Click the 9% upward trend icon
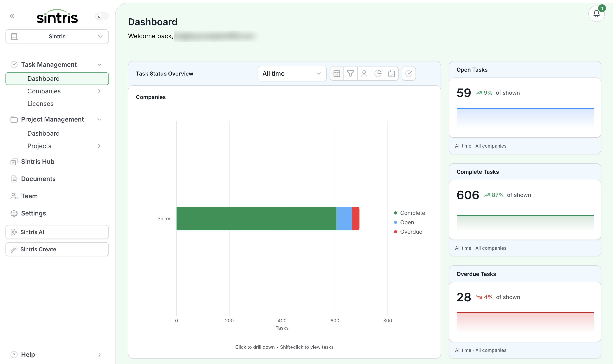Viewport: 613px width, 364px height. click(479, 93)
